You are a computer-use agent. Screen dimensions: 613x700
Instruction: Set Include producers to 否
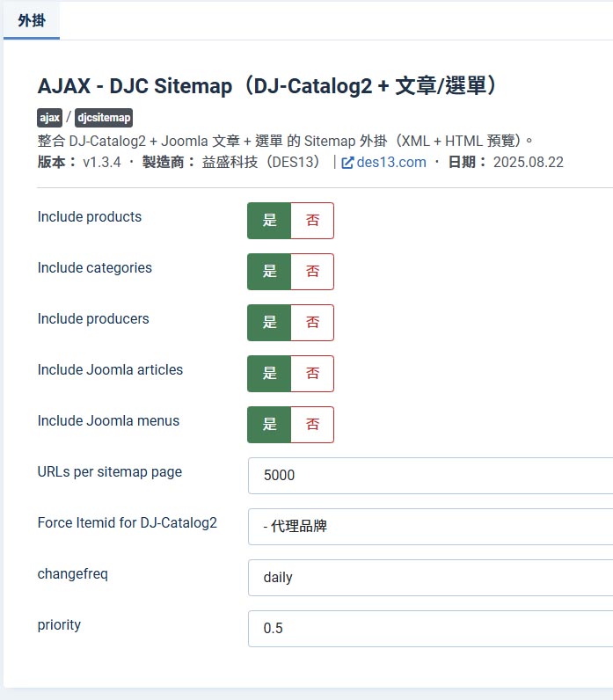(312, 323)
